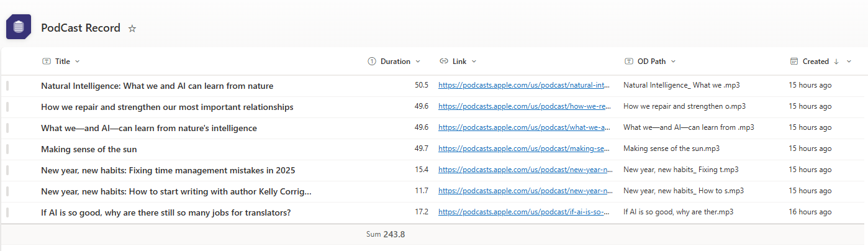The height and width of the screenshot is (251, 868).
Task: Click the Created column descending sort arrow
Action: [836, 62]
